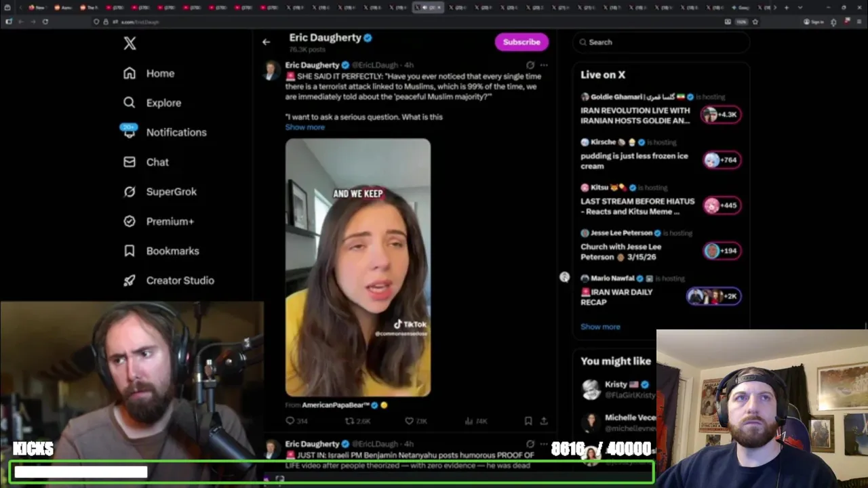The image size is (868, 488).
Task: Click the Explore magnifier icon
Action: pyautogui.click(x=130, y=103)
